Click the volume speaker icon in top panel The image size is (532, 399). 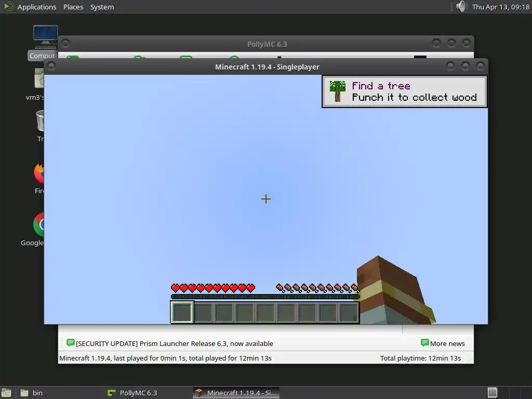461,6
